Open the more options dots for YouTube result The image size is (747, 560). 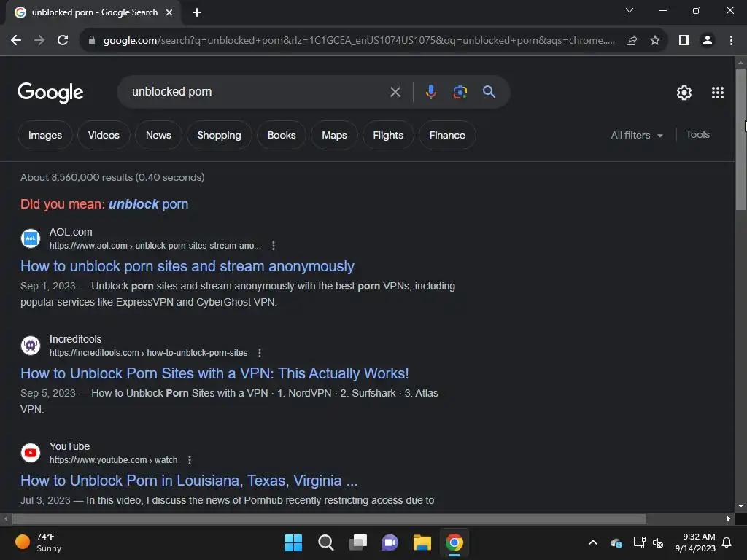coord(190,460)
